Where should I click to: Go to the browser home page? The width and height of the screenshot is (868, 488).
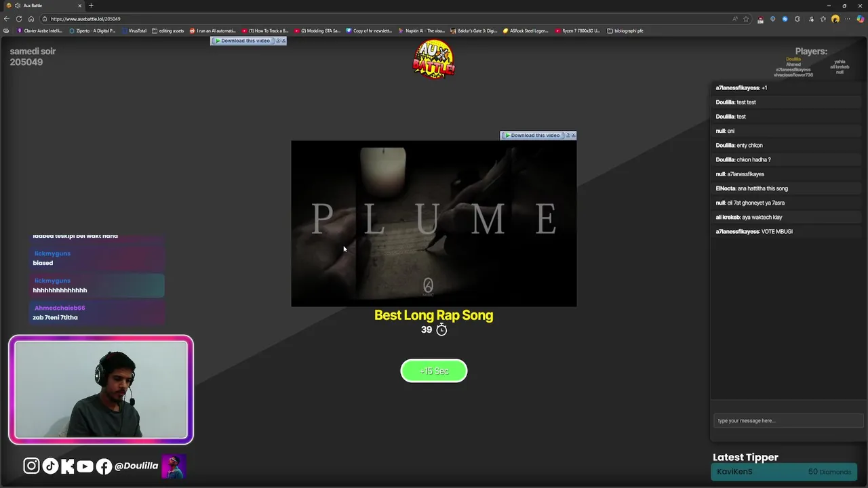(x=31, y=19)
